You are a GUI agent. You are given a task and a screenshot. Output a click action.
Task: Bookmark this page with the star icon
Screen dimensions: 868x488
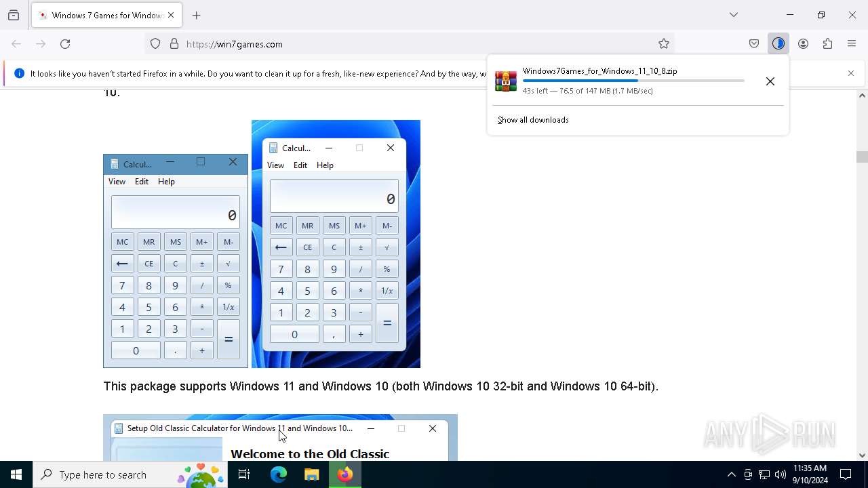664,44
